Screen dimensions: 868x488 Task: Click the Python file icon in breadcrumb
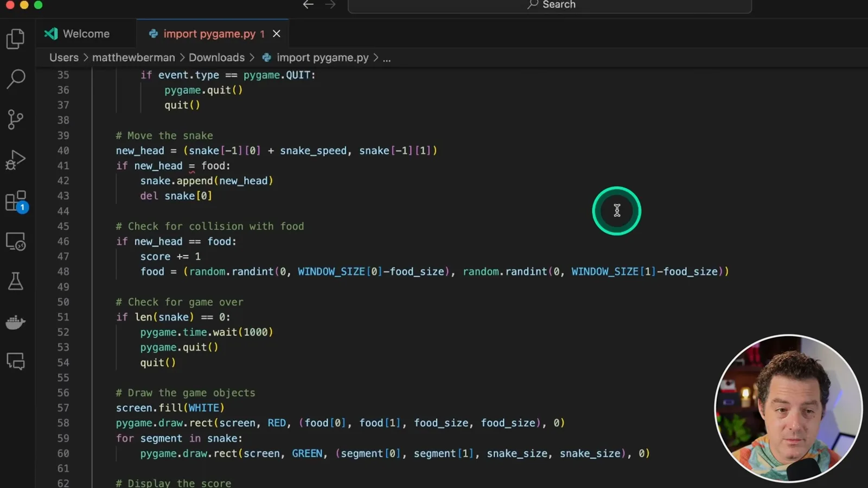[267, 57]
